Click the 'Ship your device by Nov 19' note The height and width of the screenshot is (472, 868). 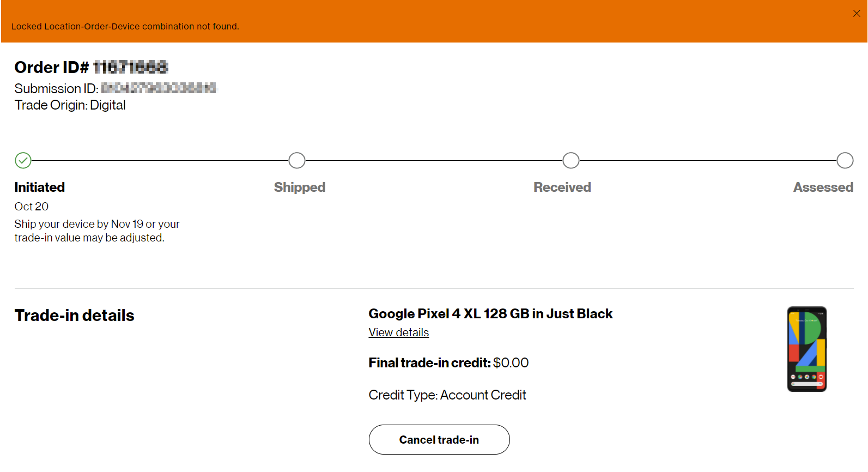tap(97, 231)
